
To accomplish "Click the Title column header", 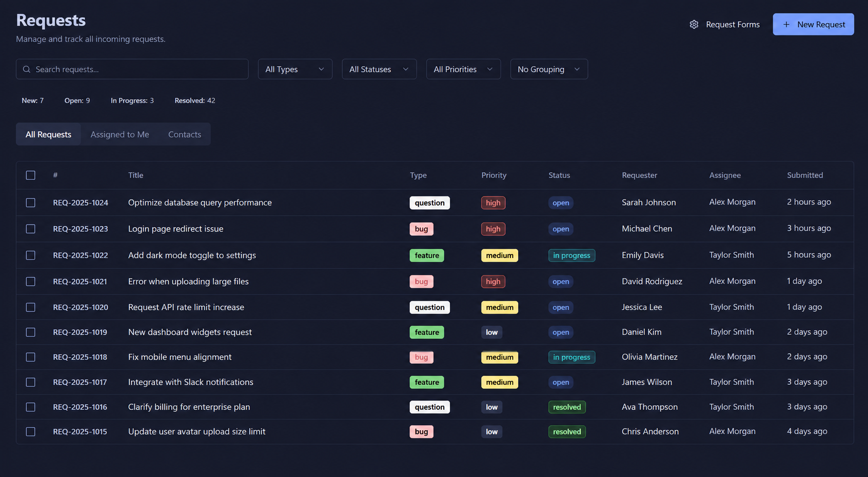I will coord(136,175).
